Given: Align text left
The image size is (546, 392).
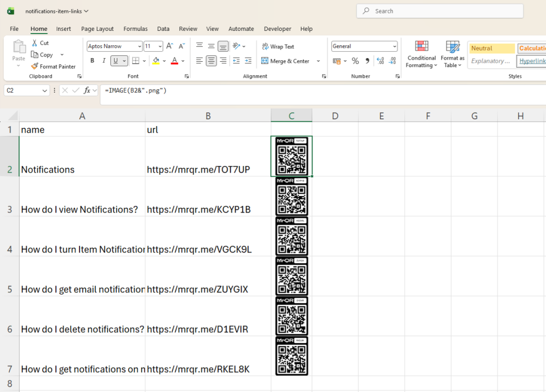Looking at the screenshot, I should point(199,61).
